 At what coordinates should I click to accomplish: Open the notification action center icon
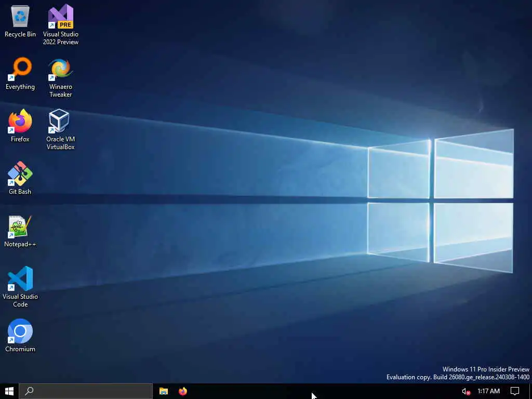click(x=515, y=391)
